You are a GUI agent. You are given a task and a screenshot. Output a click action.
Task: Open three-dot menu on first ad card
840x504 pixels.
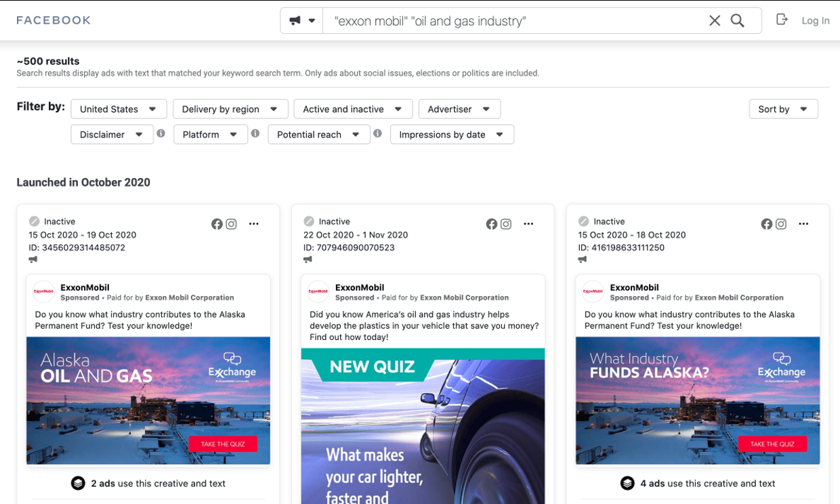[253, 224]
